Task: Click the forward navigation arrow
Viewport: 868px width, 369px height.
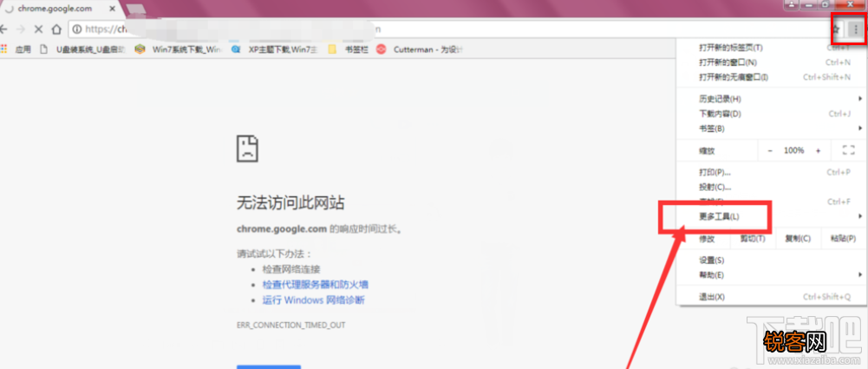Action: pos(21,30)
